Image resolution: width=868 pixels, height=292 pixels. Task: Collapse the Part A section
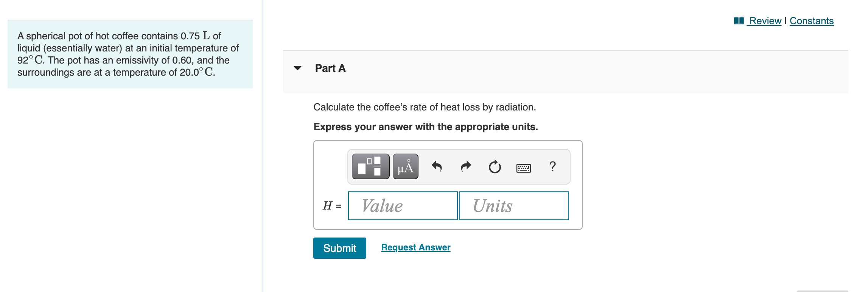coord(298,68)
